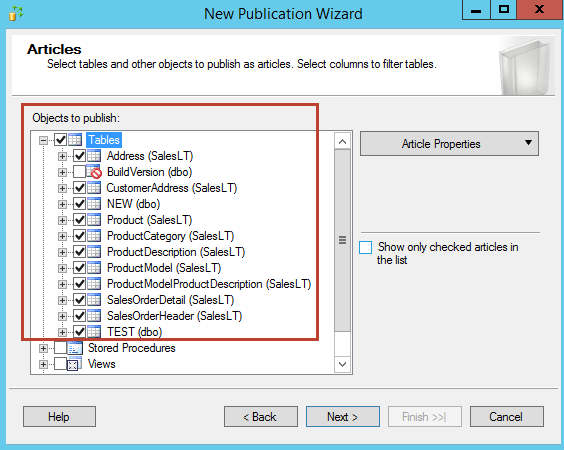The width and height of the screenshot is (564, 450).
Task: Click the scroll down arrow in list
Action: click(342, 364)
